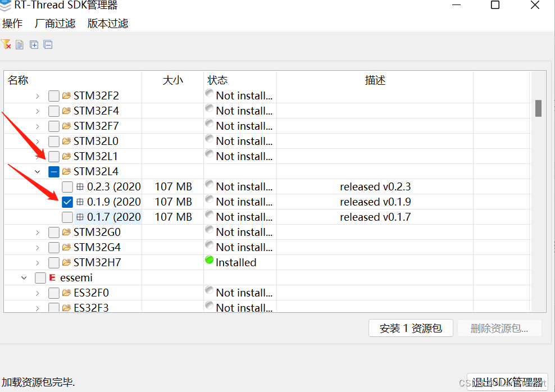Open the 版本过滤 menu
Viewport: 555px width, 392px height.
[108, 24]
